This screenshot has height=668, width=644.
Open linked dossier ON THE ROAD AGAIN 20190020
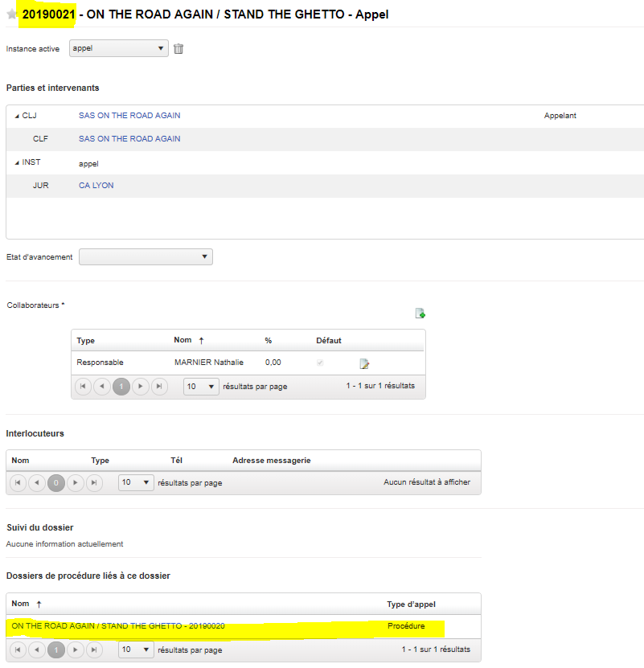coord(118,626)
